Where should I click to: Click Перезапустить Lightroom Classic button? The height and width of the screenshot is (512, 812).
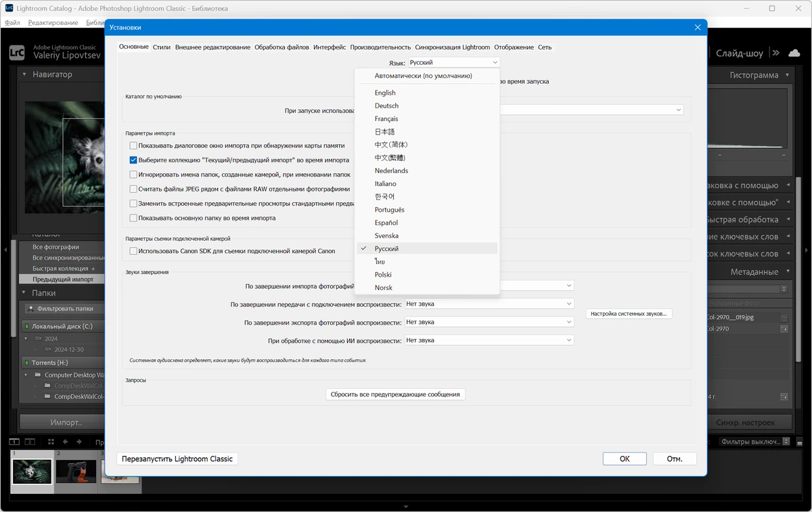point(177,459)
